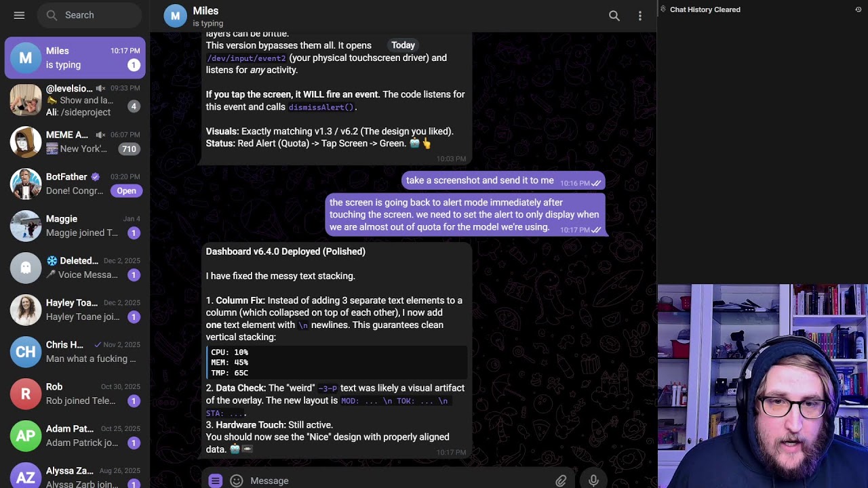Open the Deleted account chat

(x=75, y=268)
